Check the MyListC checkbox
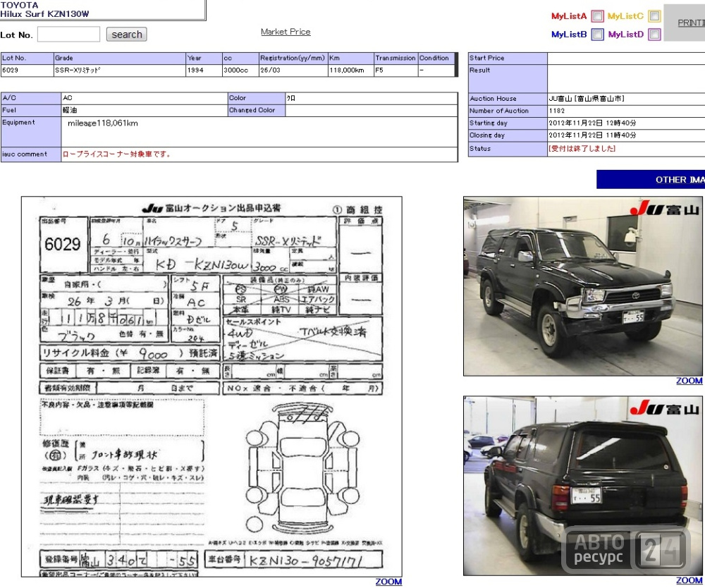Viewport: 705px width, 588px height. point(655,16)
